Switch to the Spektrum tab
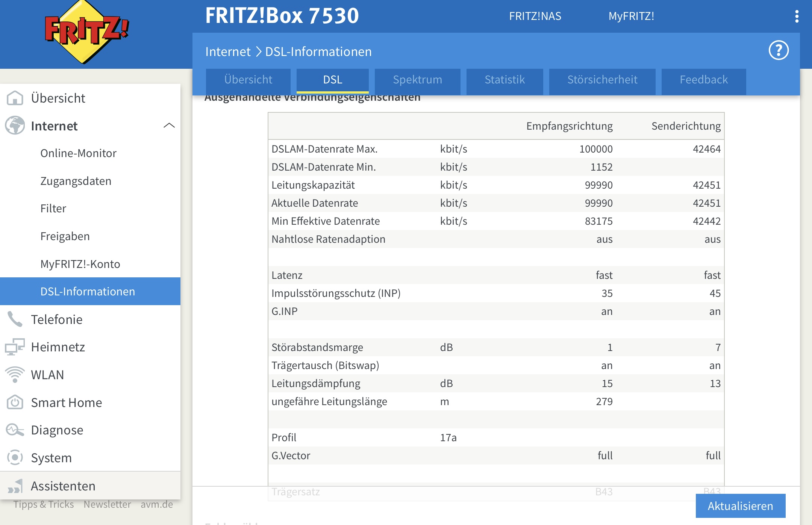Image resolution: width=812 pixels, height=525 pixels. (x=417, y=80)
